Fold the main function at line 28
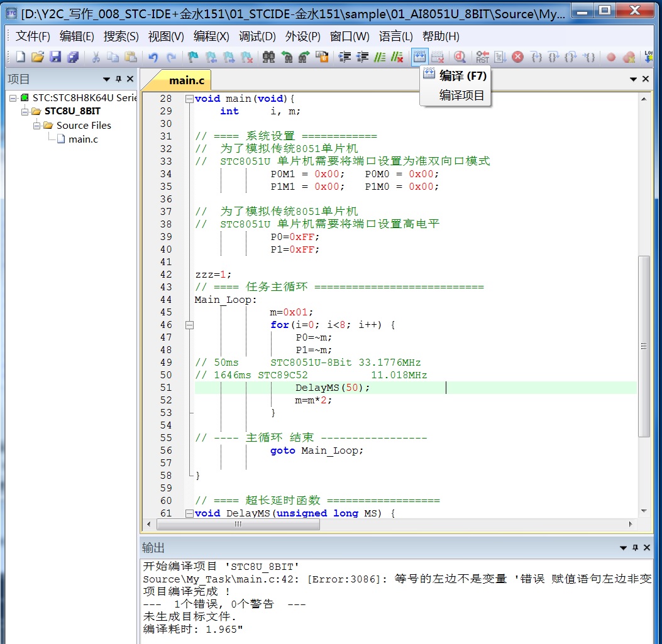This screenshot has height=644, width=662. pos(190,99)
